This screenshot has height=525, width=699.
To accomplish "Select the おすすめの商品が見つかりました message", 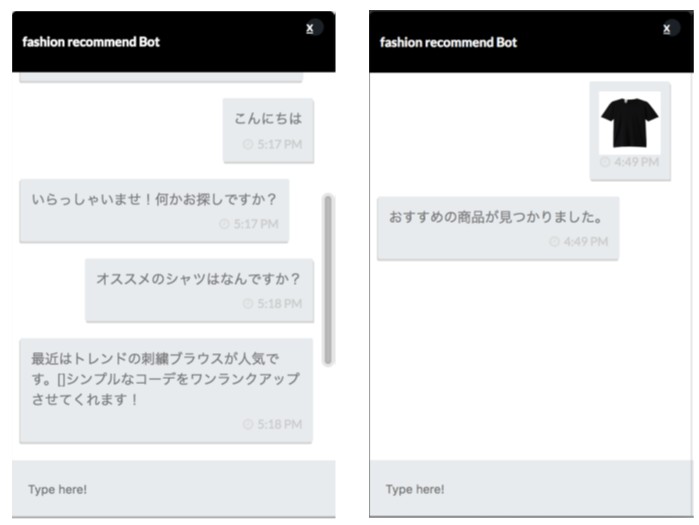I will coord(498,228).
